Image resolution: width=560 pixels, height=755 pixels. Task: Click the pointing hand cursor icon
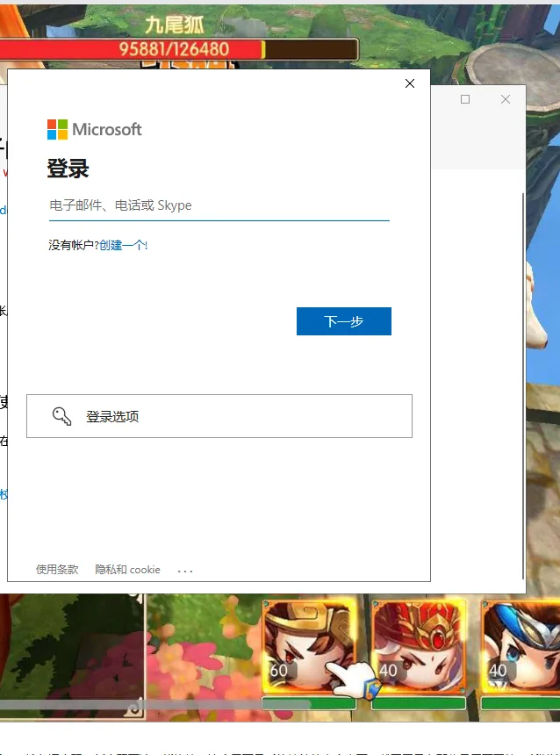click(354, 679)
